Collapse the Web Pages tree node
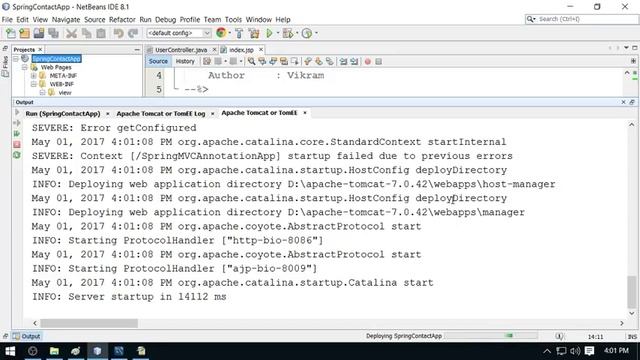 [24, 67]
